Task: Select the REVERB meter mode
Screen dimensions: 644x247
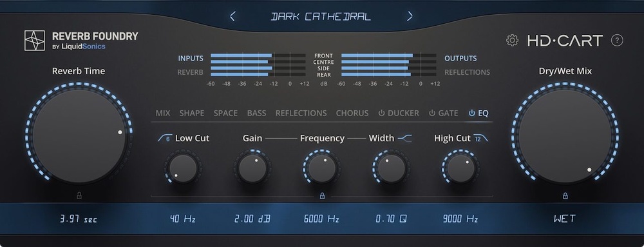Action: tap(190, 72)
